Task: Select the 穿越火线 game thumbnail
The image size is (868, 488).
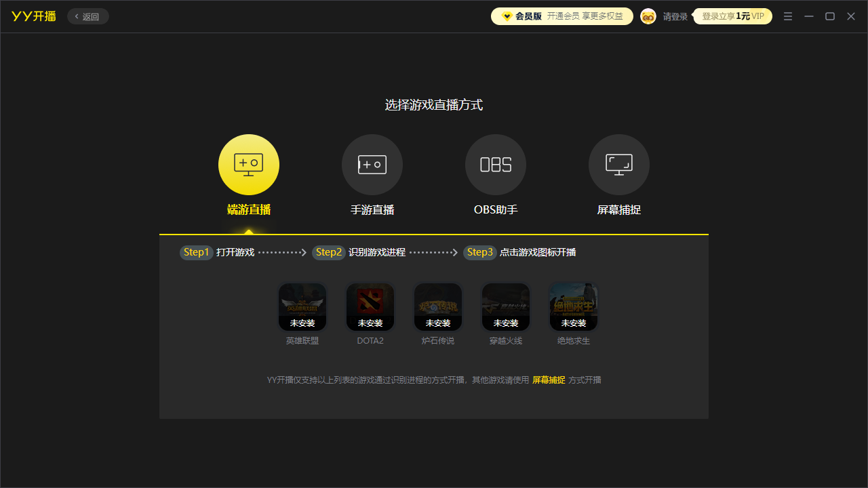Action: coord(506,307)
